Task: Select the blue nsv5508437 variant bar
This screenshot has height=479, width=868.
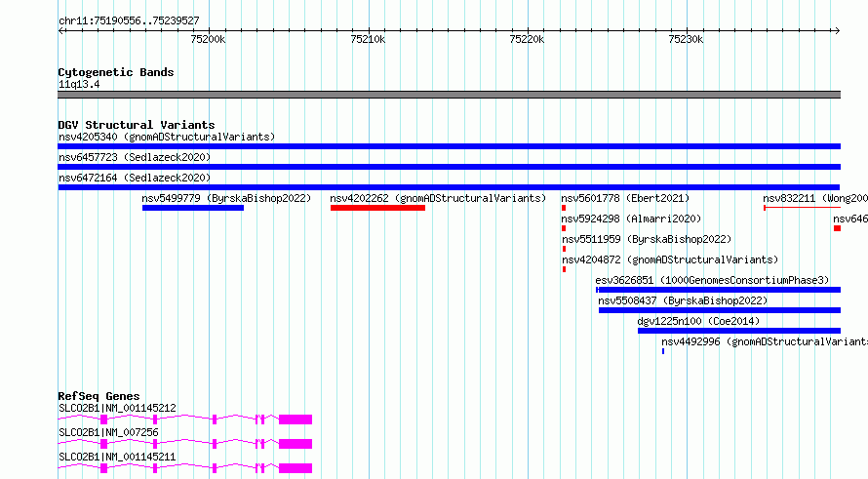Action: [720, 310]
